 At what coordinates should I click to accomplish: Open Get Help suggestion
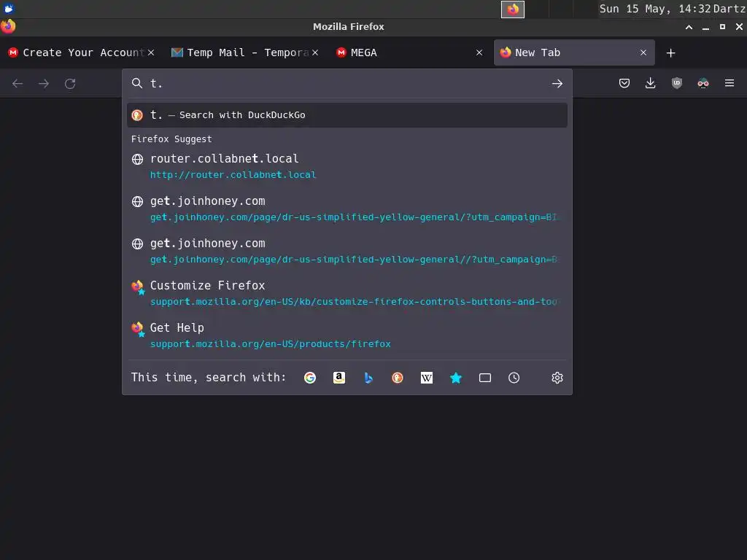[347, 335]
